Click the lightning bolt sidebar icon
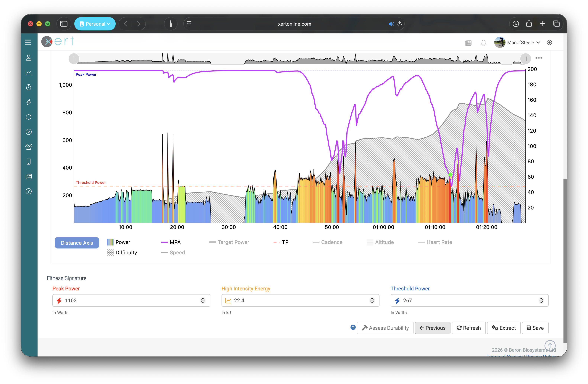This screenshot has width=588, height=384. point(29,102)
